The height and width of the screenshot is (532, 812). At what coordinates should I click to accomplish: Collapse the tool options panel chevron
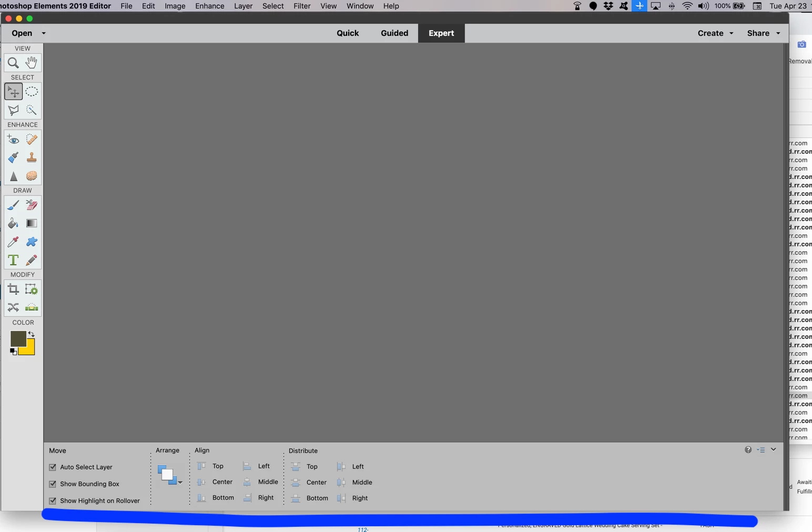[774, 449]
